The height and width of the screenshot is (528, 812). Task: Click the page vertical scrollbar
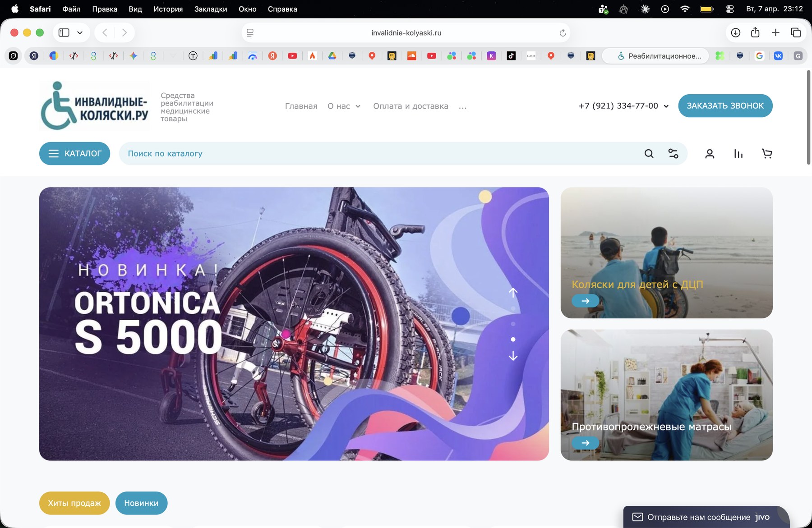click(808, 117)
